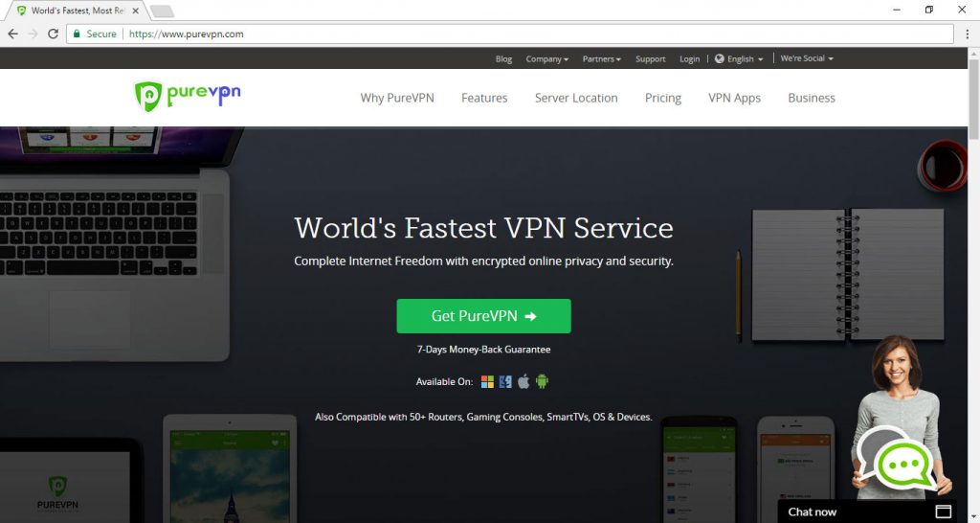Click the Apple iOS platform icon

pyautogui.click(x=523, y=381)
